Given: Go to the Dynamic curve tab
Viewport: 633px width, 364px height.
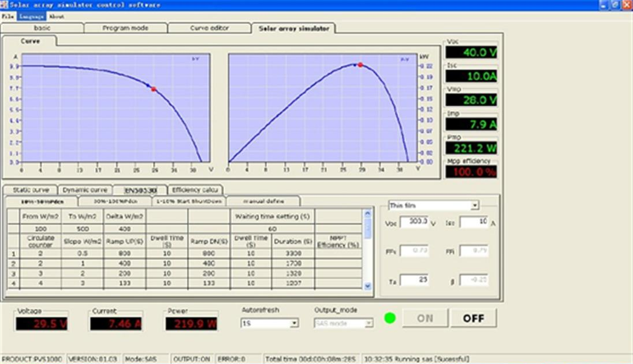Looking at the screenshot, I should tap(85, 190).
